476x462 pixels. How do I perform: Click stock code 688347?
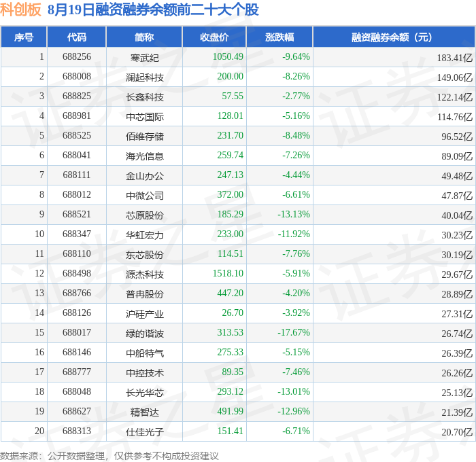77,234
